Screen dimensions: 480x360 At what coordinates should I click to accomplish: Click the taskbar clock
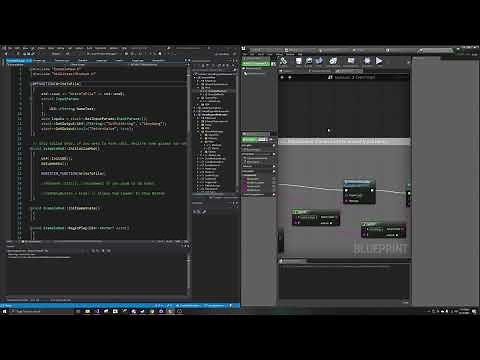465,311
